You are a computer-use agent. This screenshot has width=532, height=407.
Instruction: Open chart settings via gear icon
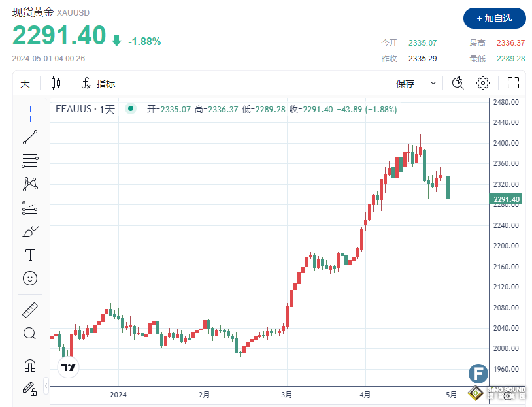coord(482,83)
